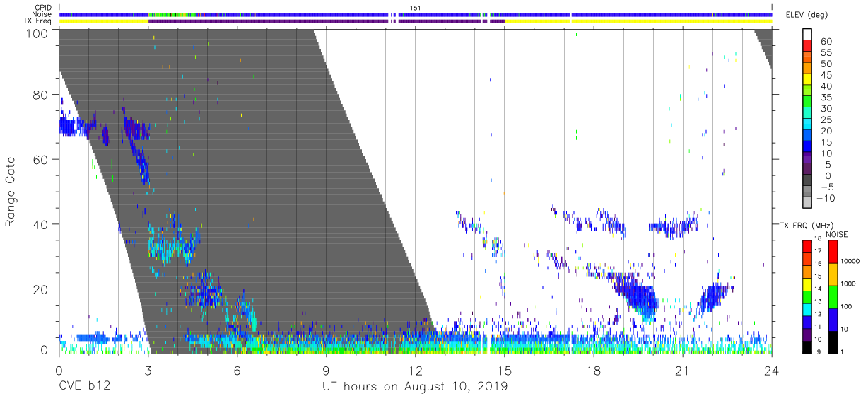This screenshot has width=868, height=401.
Task: Click the TX FRQ bar label '16'
Action: [x=818, y=263]
